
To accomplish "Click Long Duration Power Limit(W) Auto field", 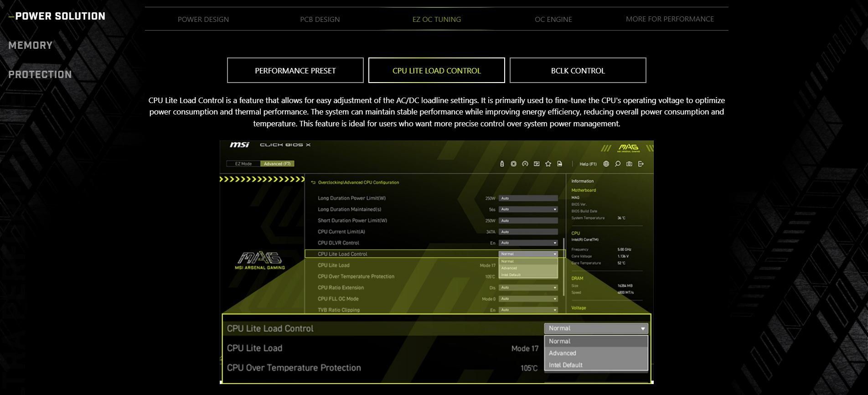I will pos(528,198).
